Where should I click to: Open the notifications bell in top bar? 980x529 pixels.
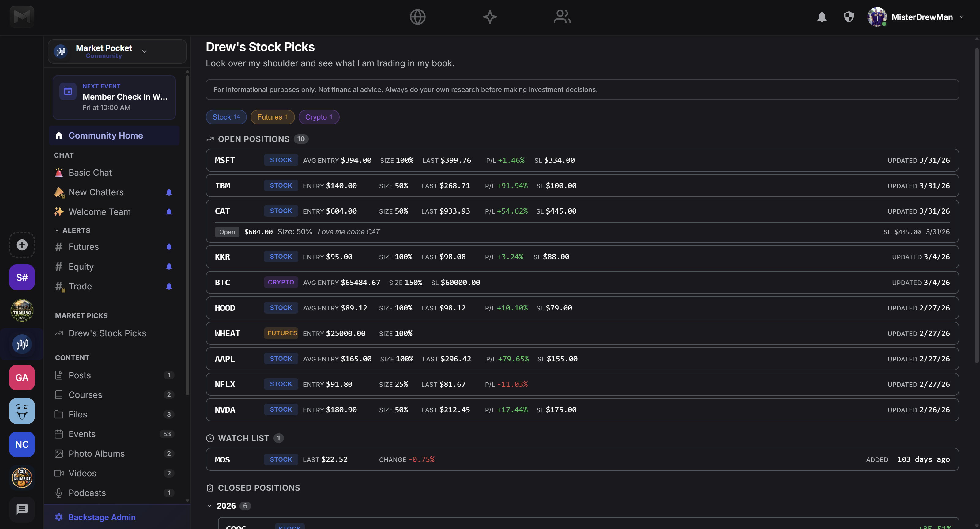pyautogui.click(x=822, y=17)
